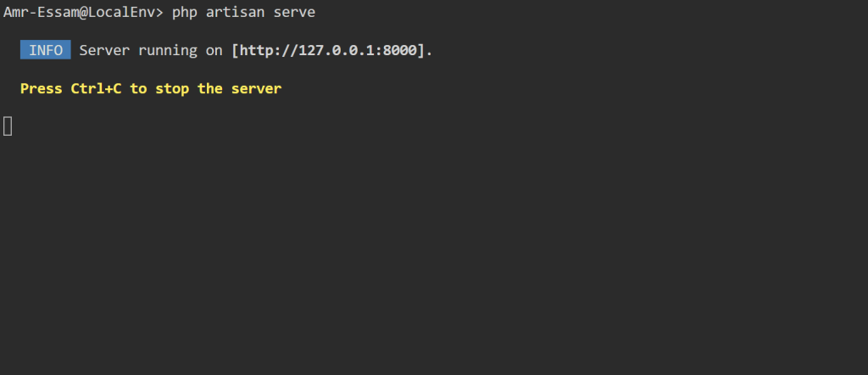Screen dimensions: 868x375
Task: Click the ">" prompt symbol
Action: [159, 13]
